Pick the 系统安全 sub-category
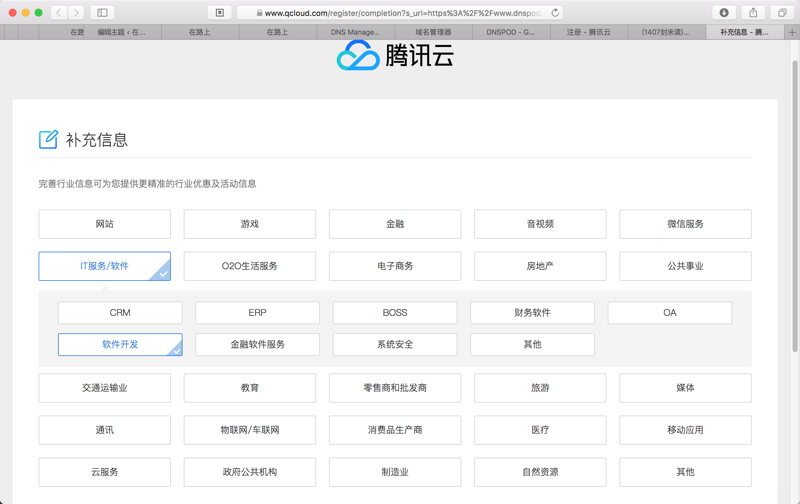The image size is (800, 504). click(395, 344)
